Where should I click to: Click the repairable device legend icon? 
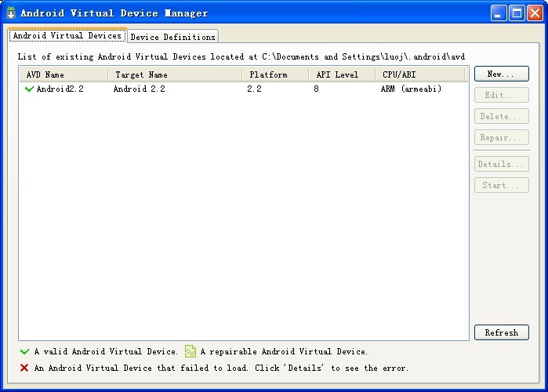191,351
